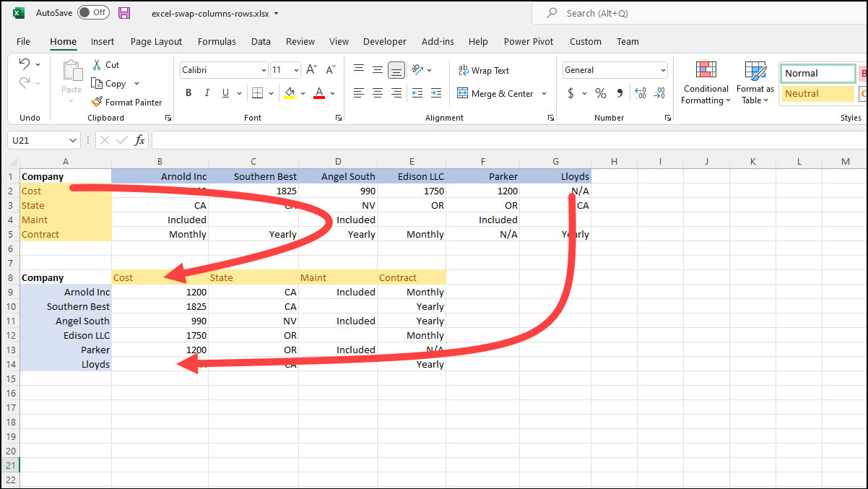Expand the Fill Color dropdown arrow
This screenshot has height=489, width=868.
click(x=303, y=93)
